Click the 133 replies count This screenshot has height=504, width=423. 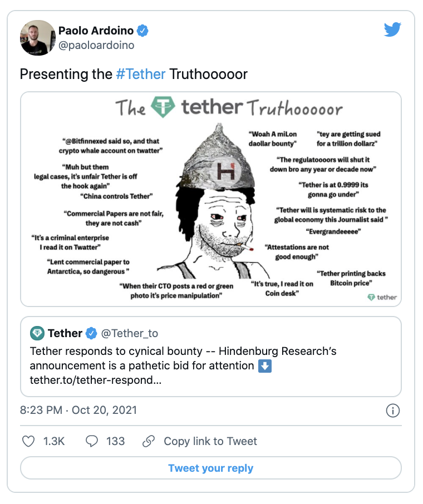[x=115, y=441]
